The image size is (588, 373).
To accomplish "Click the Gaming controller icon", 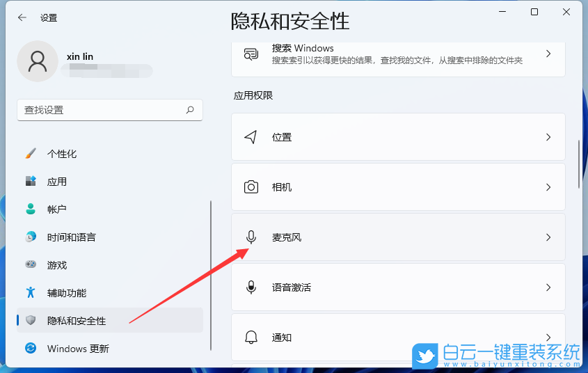I will pyautogui.click(x=31, y=264).
